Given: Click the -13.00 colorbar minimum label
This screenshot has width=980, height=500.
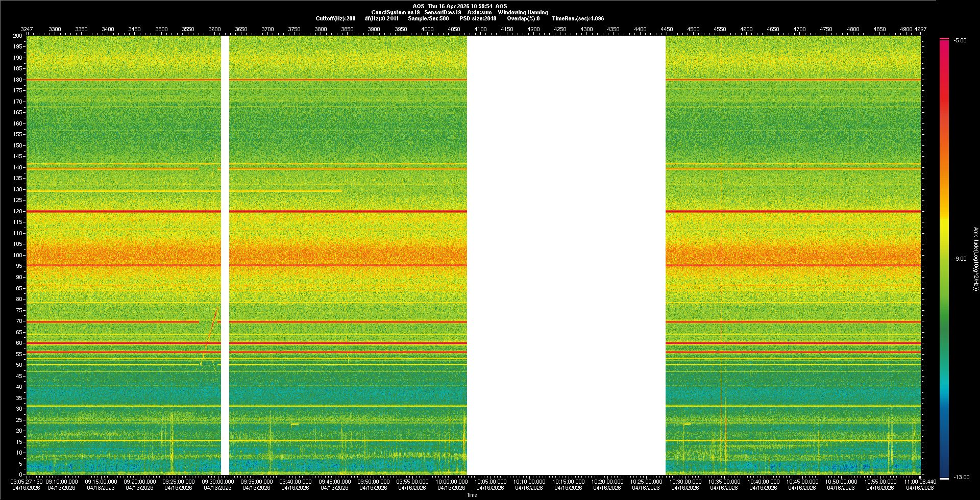Looking at the screenshot, I should click(961, 477).
